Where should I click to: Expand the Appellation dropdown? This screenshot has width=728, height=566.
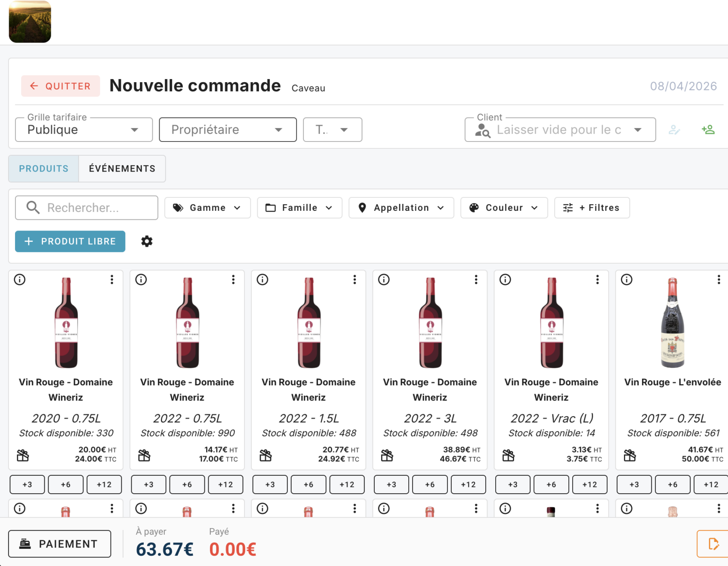401,207
